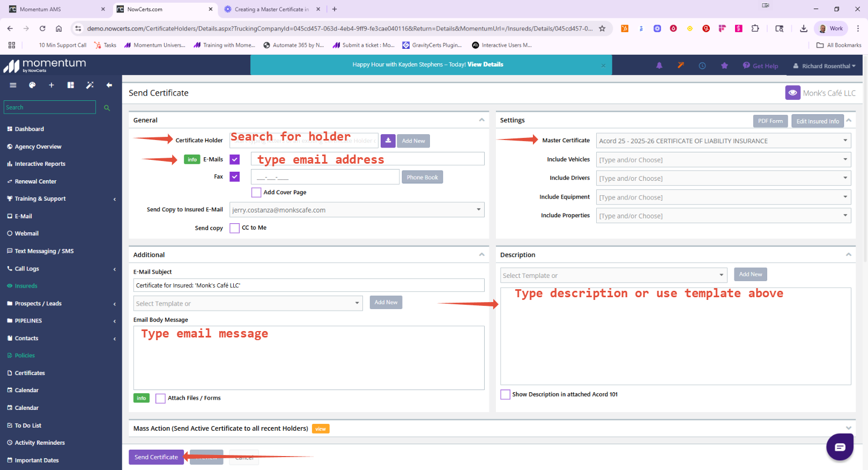Image resolution: width=868 pixels, height=470 pixels.
Task: Check the CC to Me box
Action: pos(234,228)
